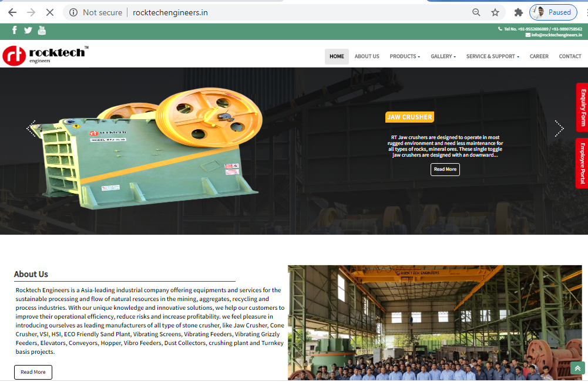This screenshot has width=588, height=382.
Task: Bookmark this page with star icon
Action: [495, 12]
